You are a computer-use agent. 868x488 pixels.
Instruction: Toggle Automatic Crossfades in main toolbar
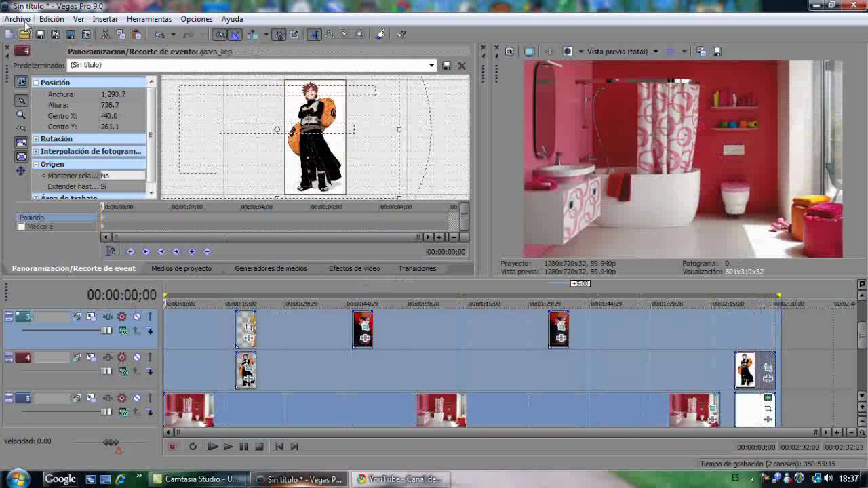click(235, 34)
